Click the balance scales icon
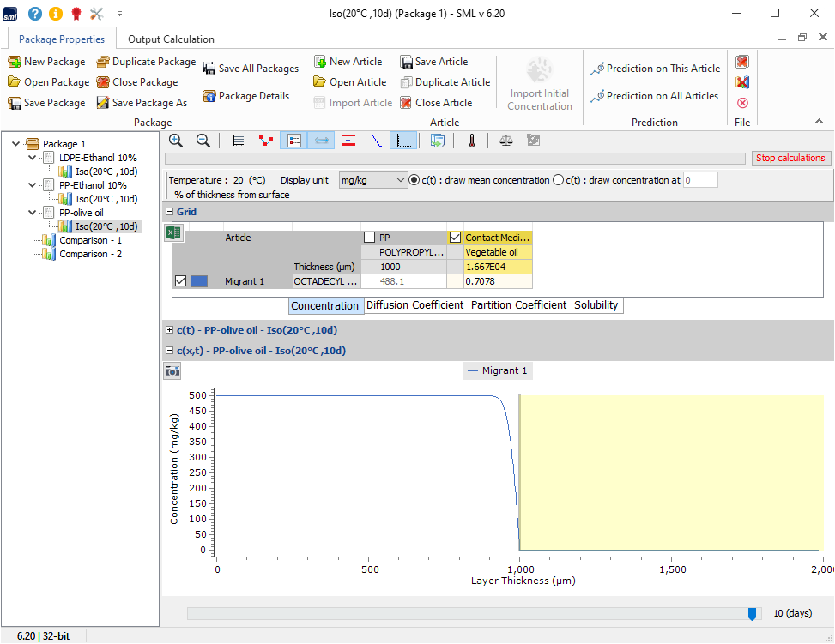The image size is (835, 644). tap(505, 141)
